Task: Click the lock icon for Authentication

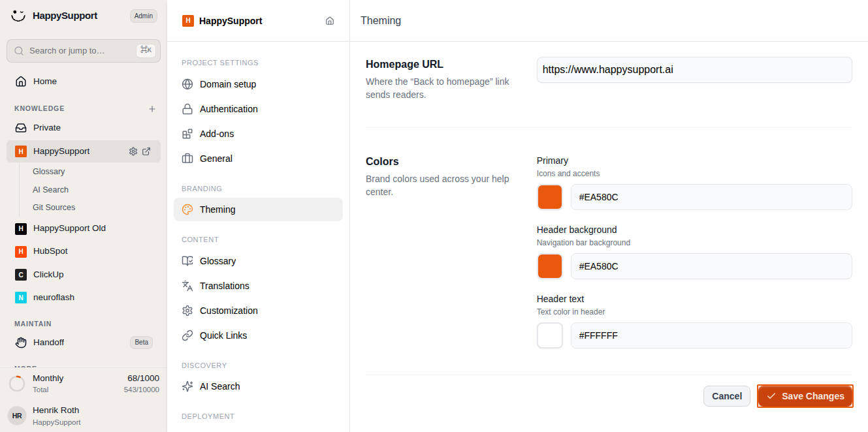Action: pyautogui.click(x=187, y=109)
